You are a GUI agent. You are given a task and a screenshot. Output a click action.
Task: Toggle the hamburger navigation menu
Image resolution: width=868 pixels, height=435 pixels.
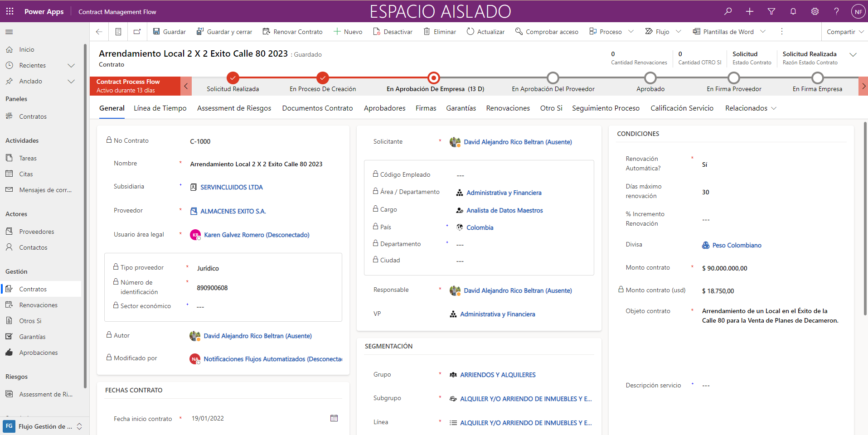coord(9,32)
